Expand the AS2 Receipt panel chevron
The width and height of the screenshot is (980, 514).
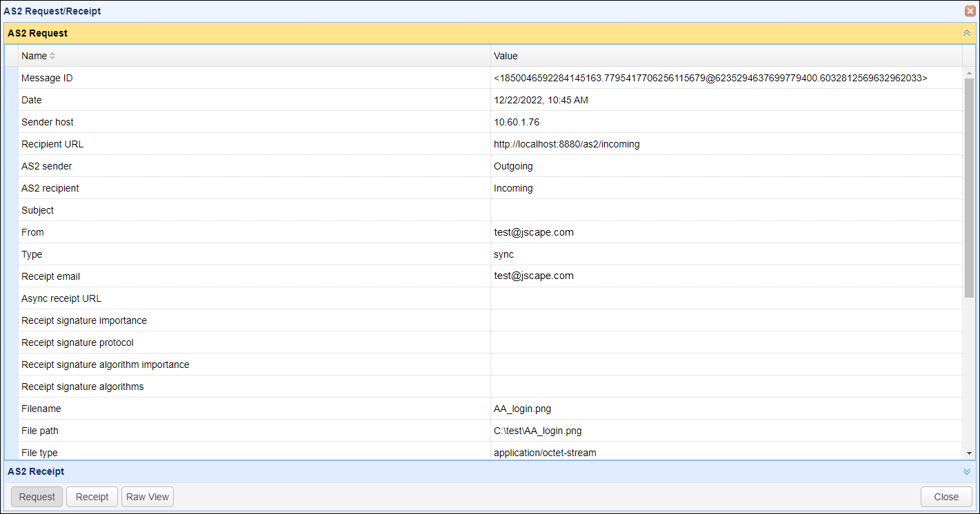[x=967, y=471]
